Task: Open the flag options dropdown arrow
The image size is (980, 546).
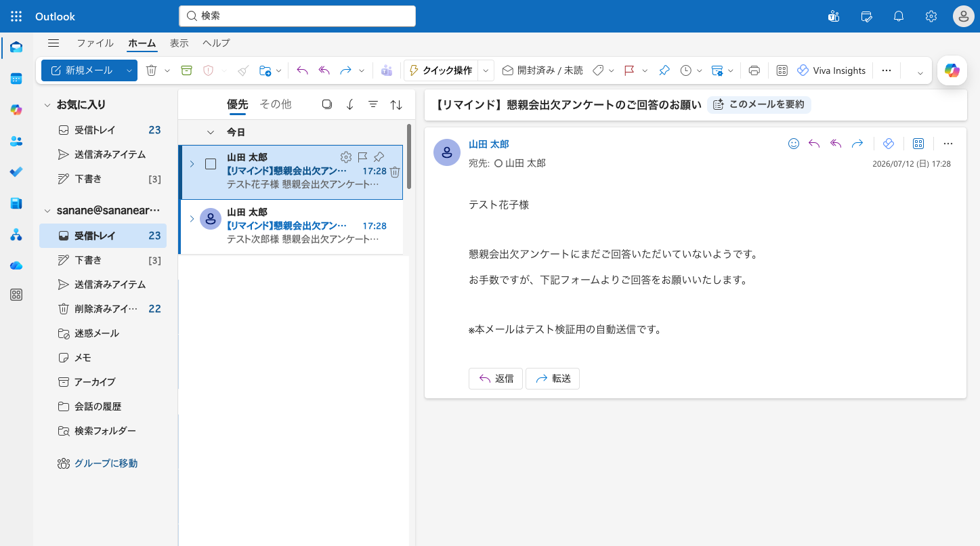Action: 645,70
